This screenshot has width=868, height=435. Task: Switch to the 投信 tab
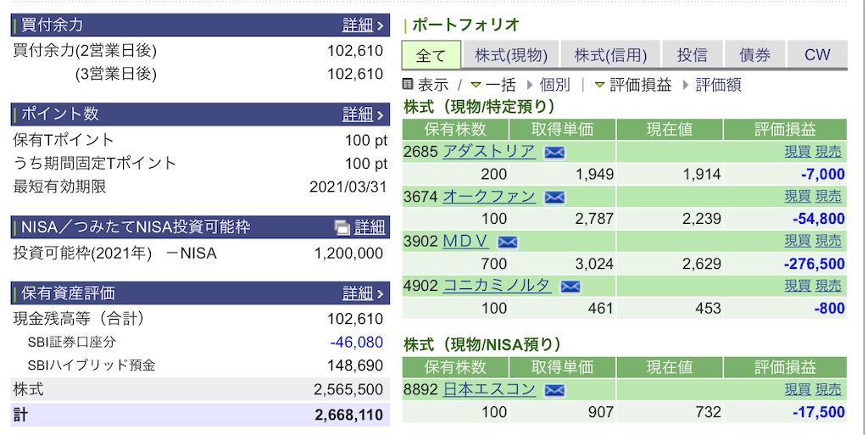pos(692,55)
